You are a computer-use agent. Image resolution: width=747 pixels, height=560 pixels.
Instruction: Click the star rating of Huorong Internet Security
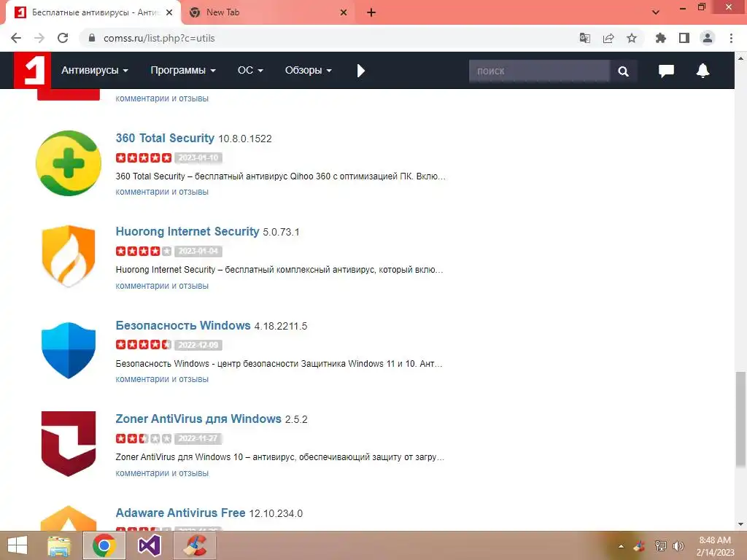(x=144, y=251)
